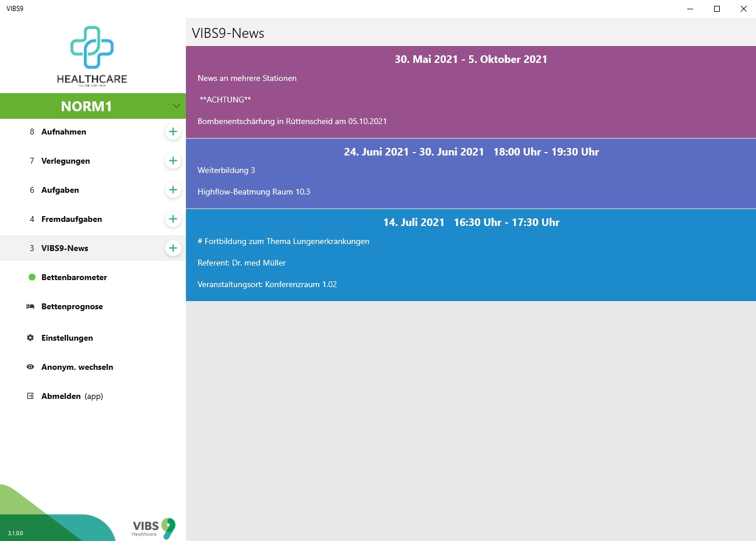Click the text 'News an mehrere Stationen'

(x=247, y=78)
